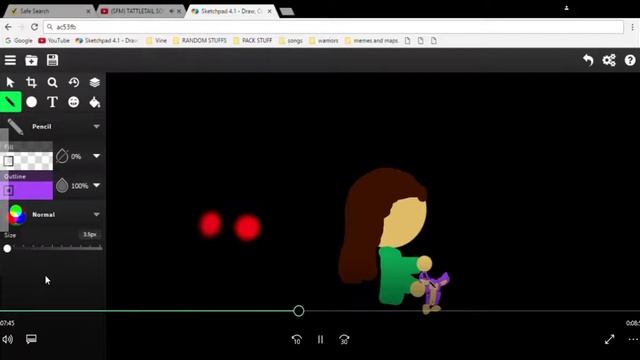Image resolution: width=640 pixels, height=360 pixels.
Task: Expand the Normal blend mode dropdown
Action: [97, 214]
